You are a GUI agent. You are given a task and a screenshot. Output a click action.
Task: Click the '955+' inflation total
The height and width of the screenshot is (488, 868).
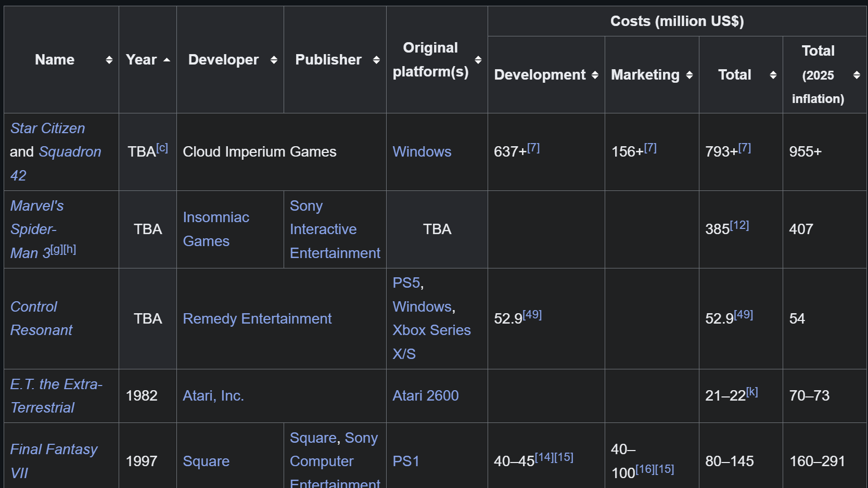(x=805, y=152)
